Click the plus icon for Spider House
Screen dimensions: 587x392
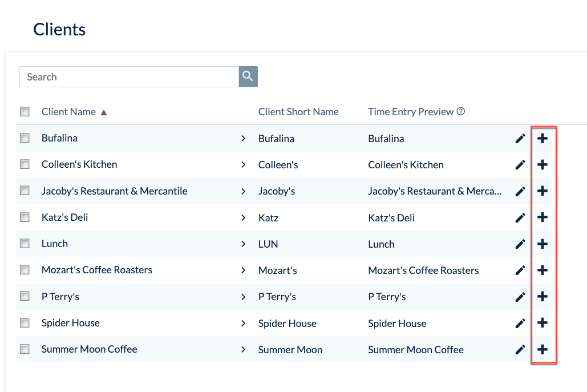[543, 323]
